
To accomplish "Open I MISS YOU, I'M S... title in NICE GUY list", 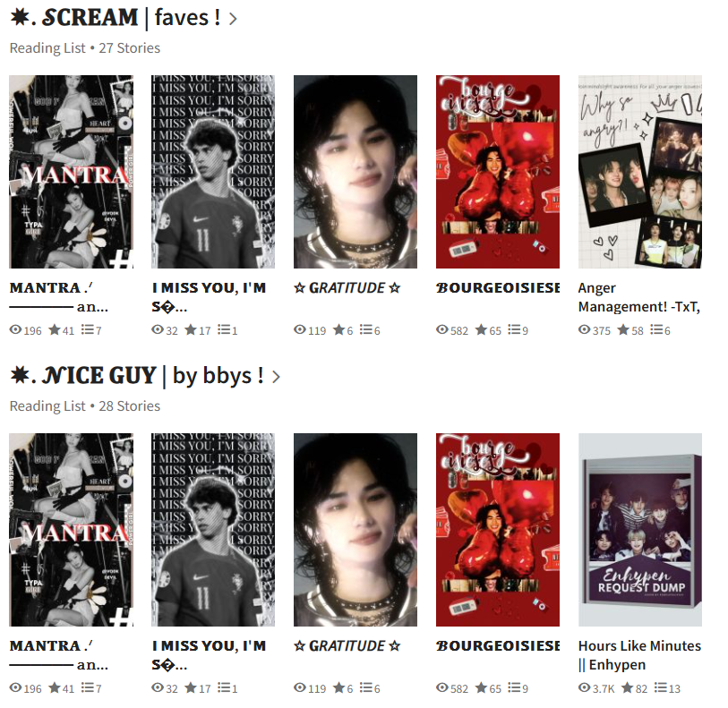I will click(x=209, y=654).
